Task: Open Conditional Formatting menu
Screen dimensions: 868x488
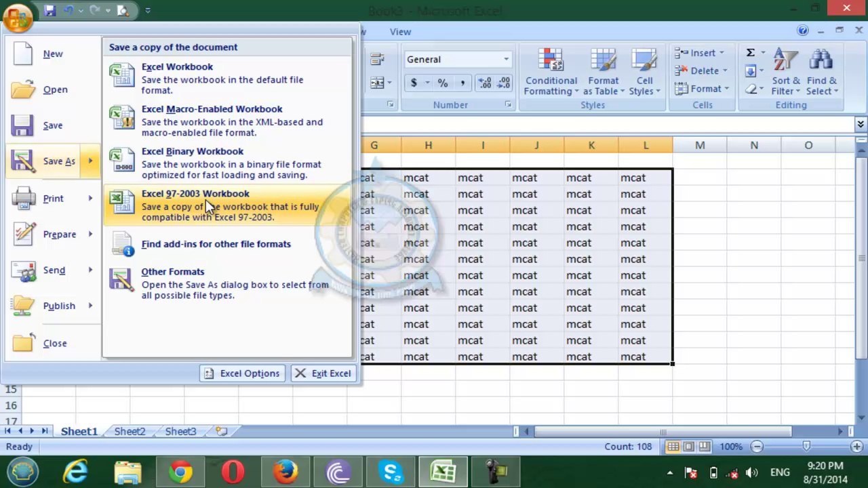Action: [551, 73]
